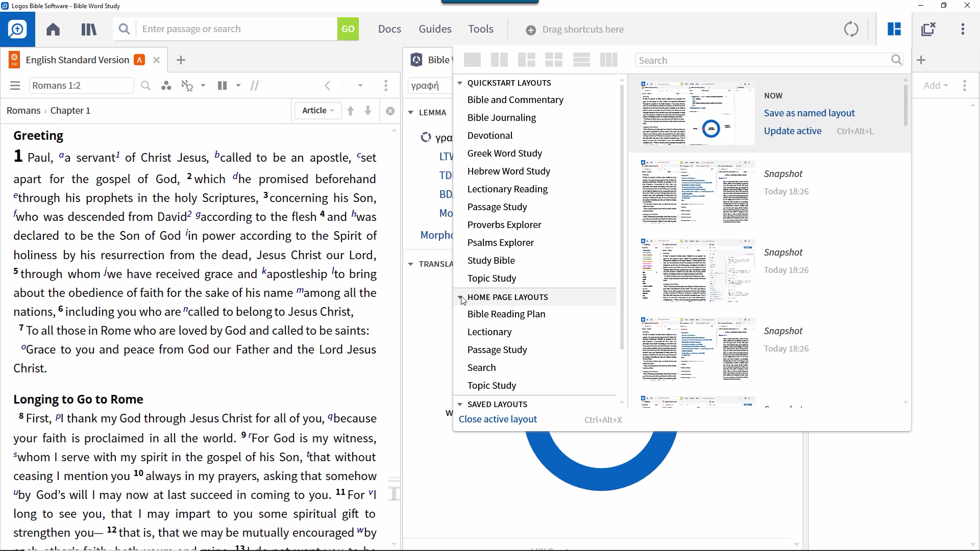Add a new tab in left panel
The width and height of the screenshot is (980, 551).
181,60
